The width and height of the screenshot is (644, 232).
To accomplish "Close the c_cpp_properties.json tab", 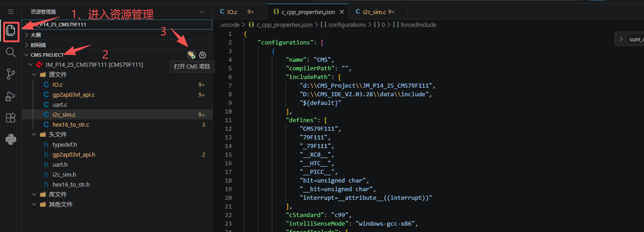I will pyautogui.click(x=342, y=12).
